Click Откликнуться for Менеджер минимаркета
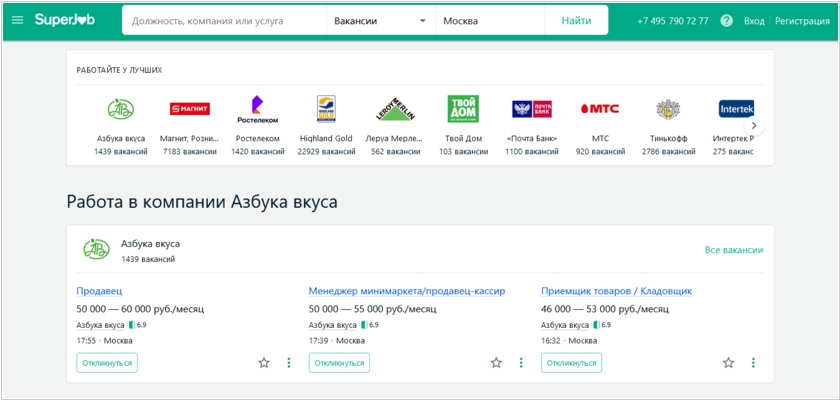The width and height of the screenshot is (840, 400). (x=339, y=363)
